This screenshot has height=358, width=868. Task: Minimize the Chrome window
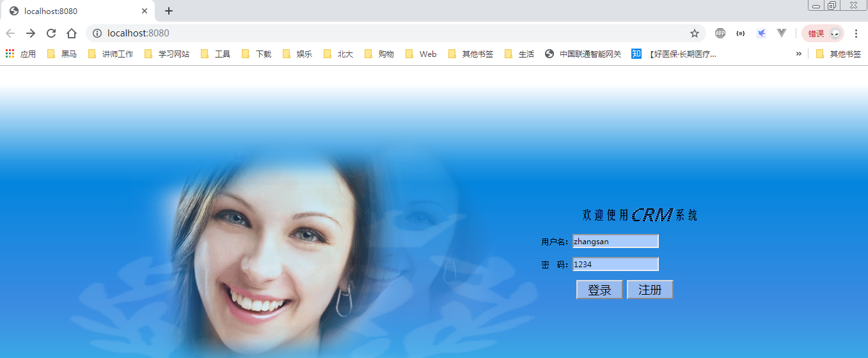coord(816,6)
